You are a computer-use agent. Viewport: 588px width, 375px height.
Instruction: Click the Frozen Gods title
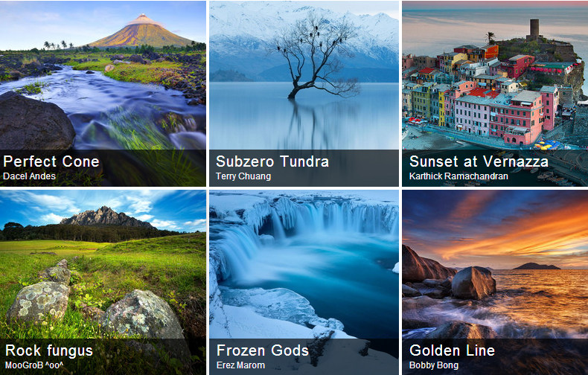(263, 350)
